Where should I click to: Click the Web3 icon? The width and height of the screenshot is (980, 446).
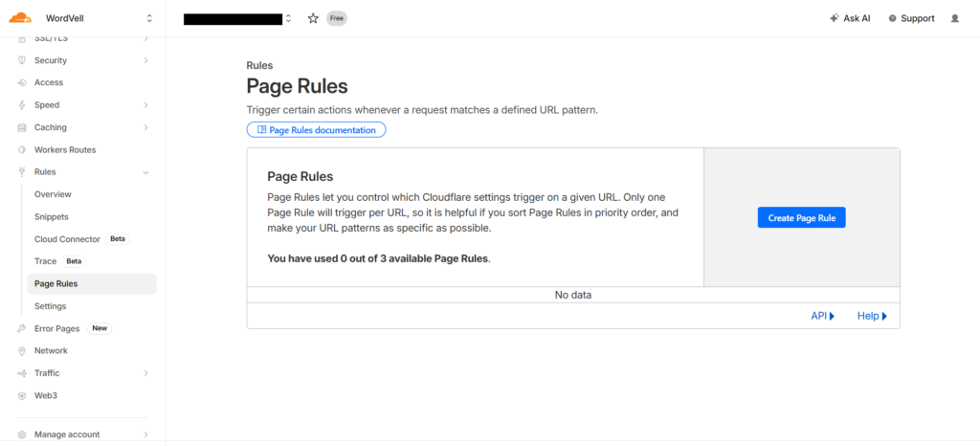[22, 395]
